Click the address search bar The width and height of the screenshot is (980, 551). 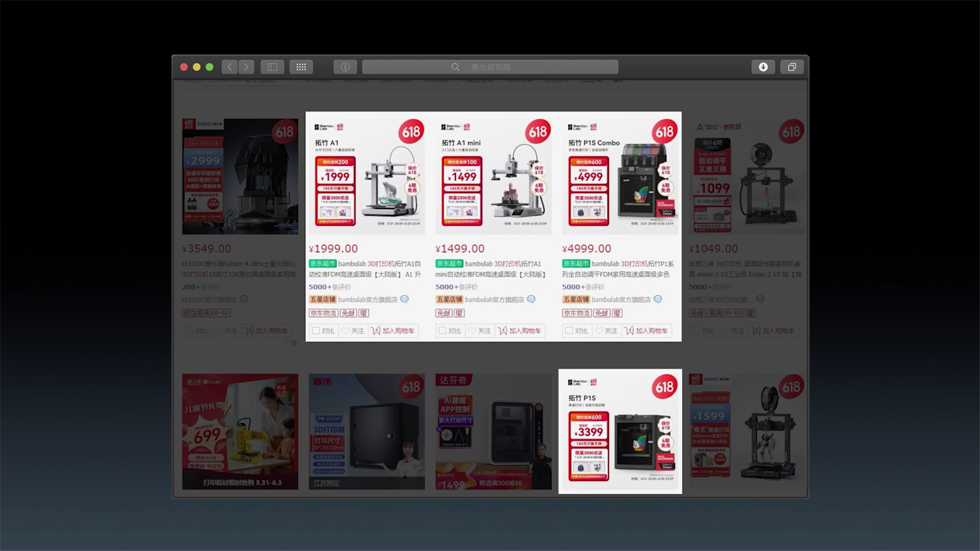point(490,67)
